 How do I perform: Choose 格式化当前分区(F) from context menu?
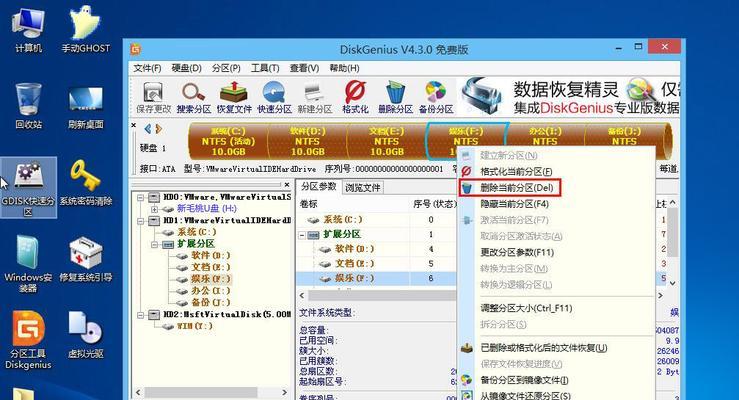516,171
